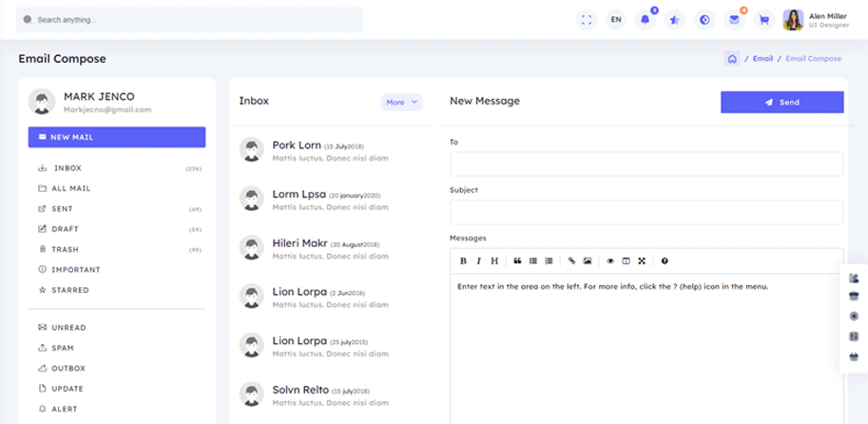Toggle preview eye icon in editor
868x424 pixels.
(610, 260)
